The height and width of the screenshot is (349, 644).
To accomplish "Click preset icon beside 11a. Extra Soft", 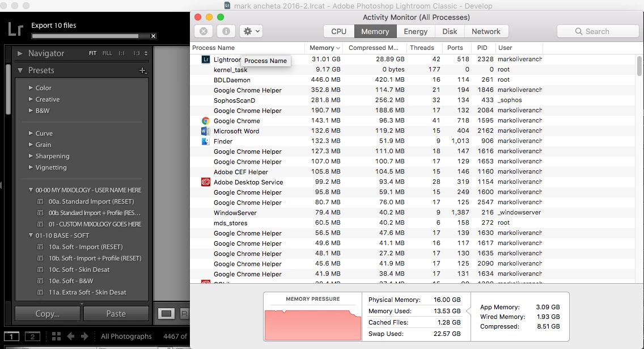I will [40, 293].
